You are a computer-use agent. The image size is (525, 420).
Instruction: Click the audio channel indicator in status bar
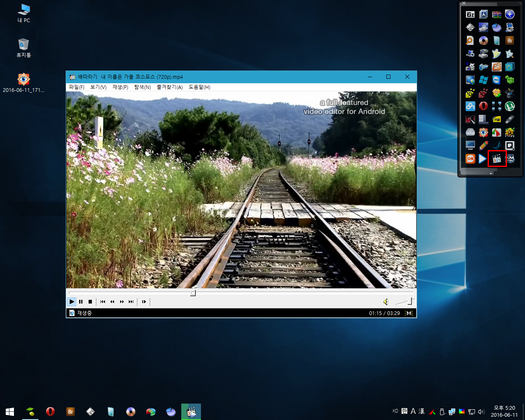(409, 313)
